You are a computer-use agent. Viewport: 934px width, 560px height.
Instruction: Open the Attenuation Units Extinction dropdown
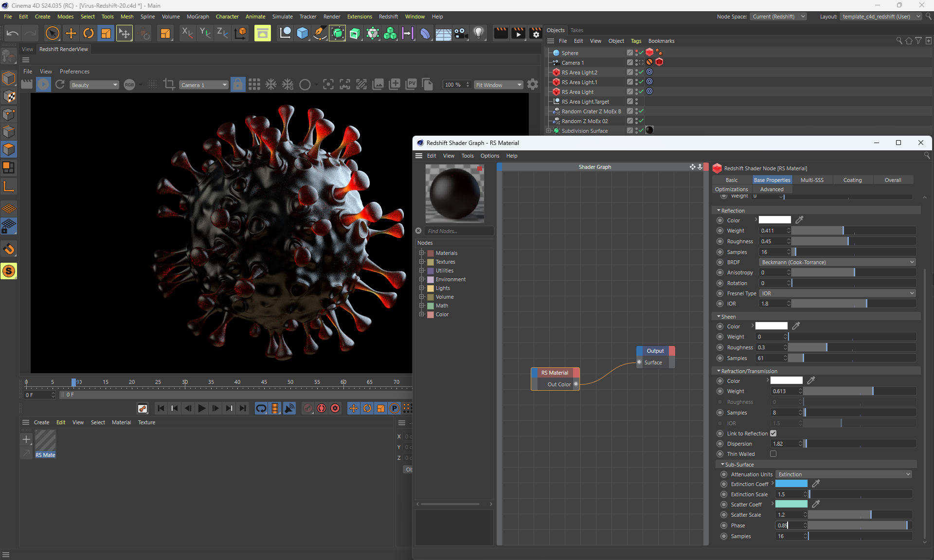pos(843,474)
